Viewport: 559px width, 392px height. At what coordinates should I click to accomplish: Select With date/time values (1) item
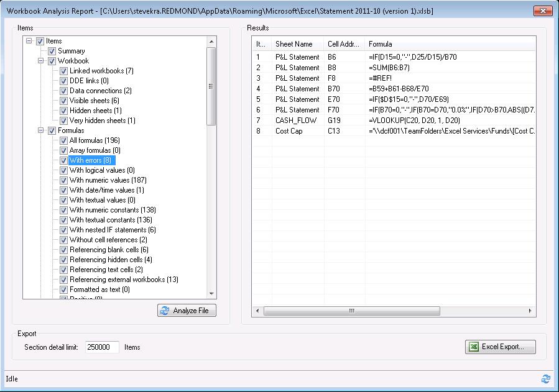click(106, 190)
